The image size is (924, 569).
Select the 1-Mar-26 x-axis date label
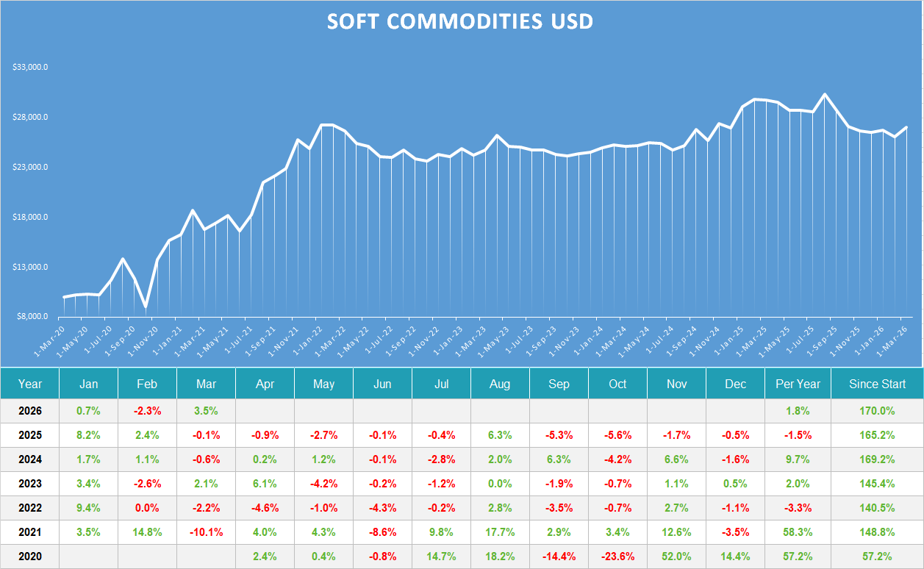(893, 341)
